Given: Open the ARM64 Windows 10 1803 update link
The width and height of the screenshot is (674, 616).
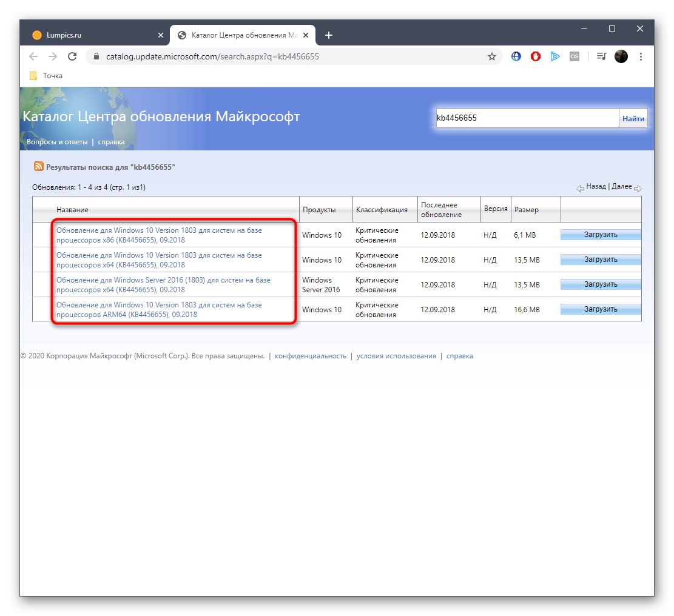Looking at the screenshot, I should (159, 310).
